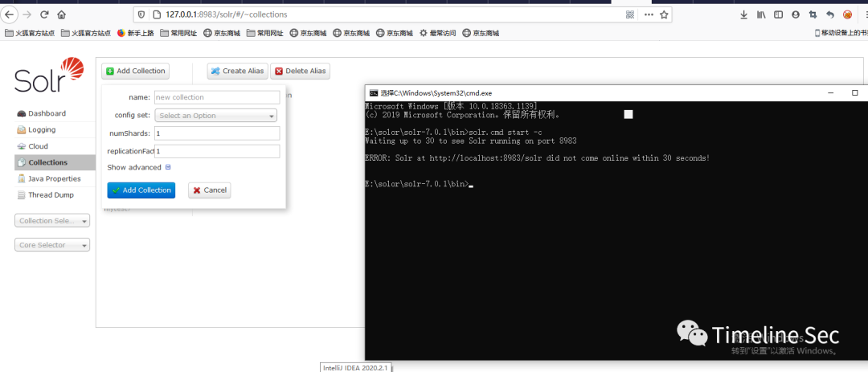Cancel the new collection form
The height and width of the screenshot is (372, 868).
tap(209, 190)
